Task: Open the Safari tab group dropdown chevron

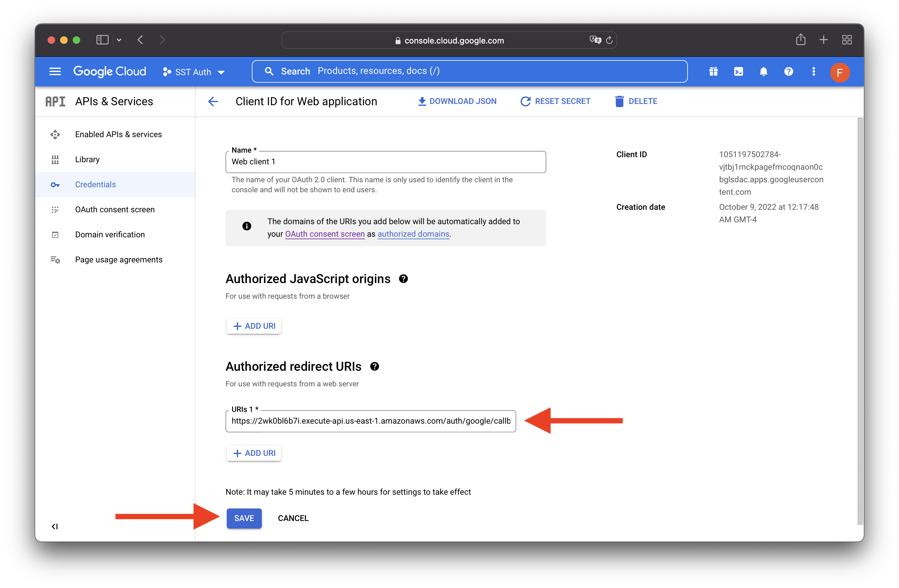Action: (119, 40)
